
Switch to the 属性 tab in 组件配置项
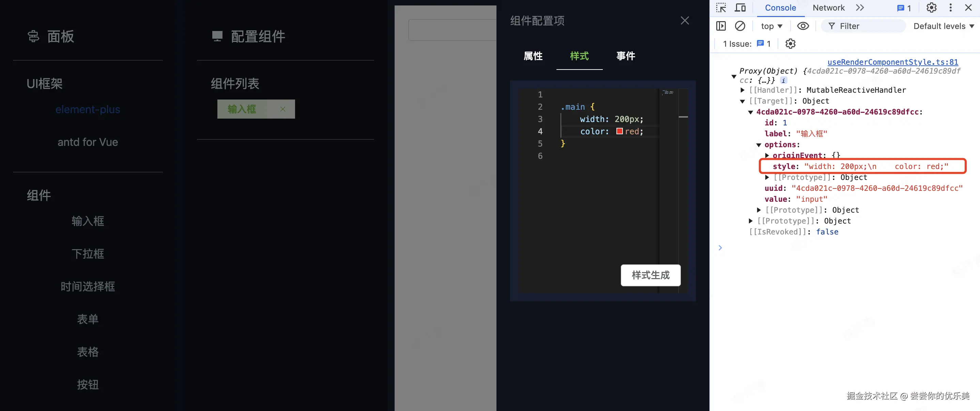coord(533,56)
